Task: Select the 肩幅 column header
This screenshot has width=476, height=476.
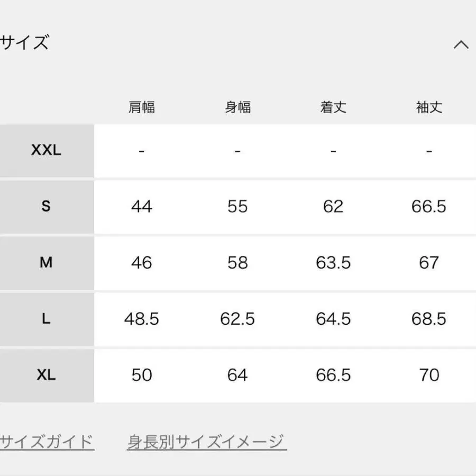Action: point(142,107)
